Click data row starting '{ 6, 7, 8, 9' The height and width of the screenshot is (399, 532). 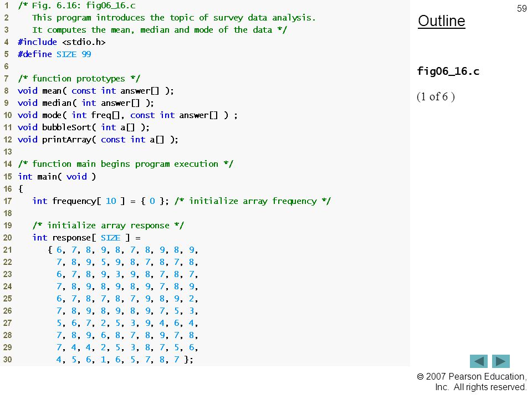pyautogui.click(x=122, y=250)
